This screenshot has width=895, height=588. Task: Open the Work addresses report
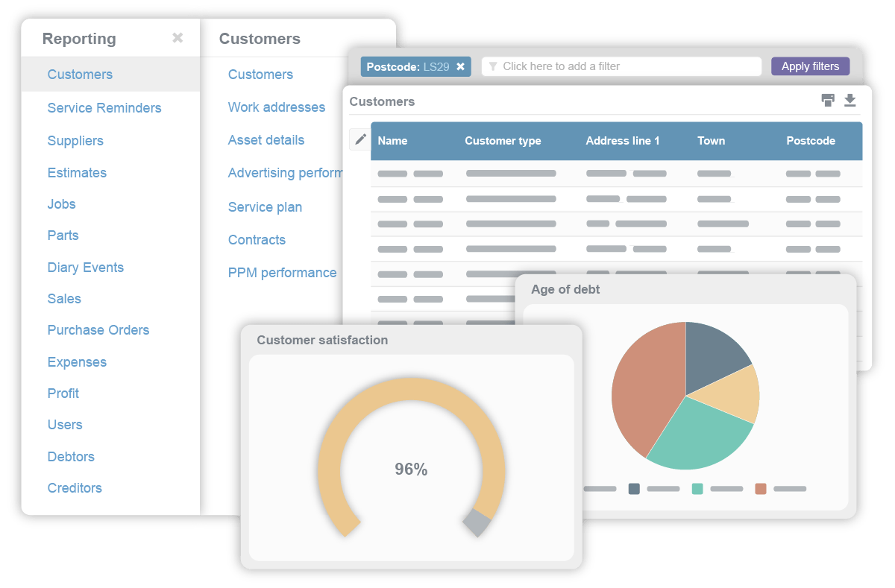point(277,107)
